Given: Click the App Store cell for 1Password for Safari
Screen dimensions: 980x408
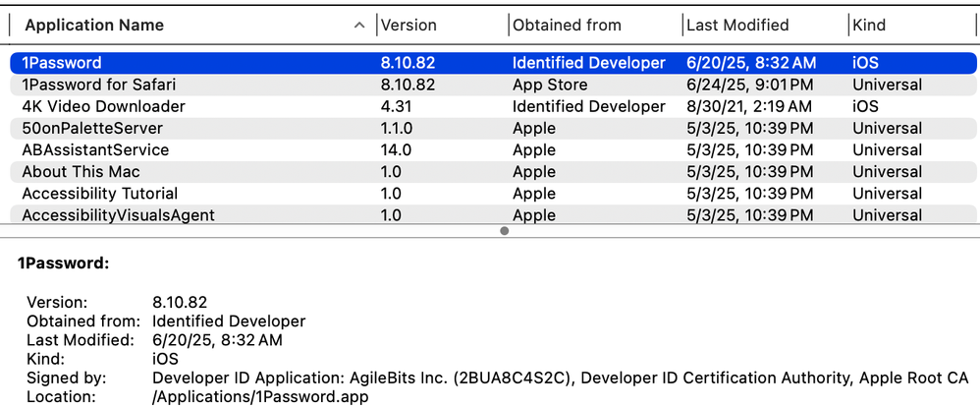Looking at the screenshot, I should coord(550,85).
